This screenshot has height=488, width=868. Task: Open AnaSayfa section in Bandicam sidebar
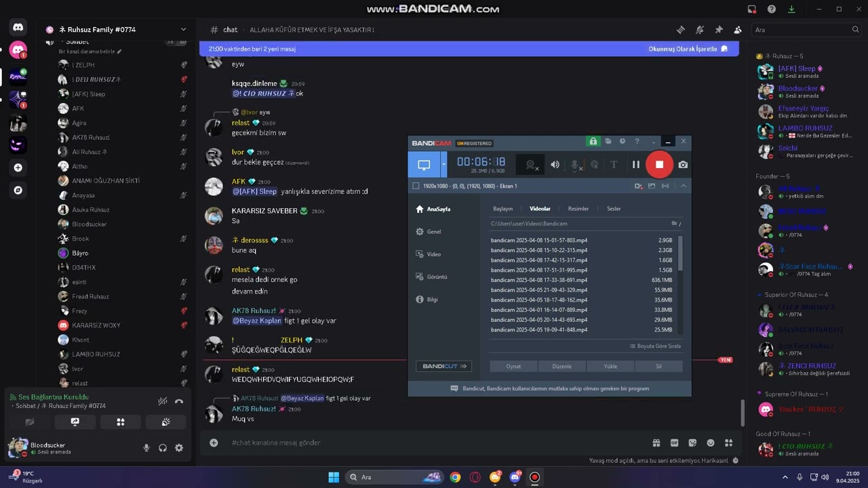[433, 209]
